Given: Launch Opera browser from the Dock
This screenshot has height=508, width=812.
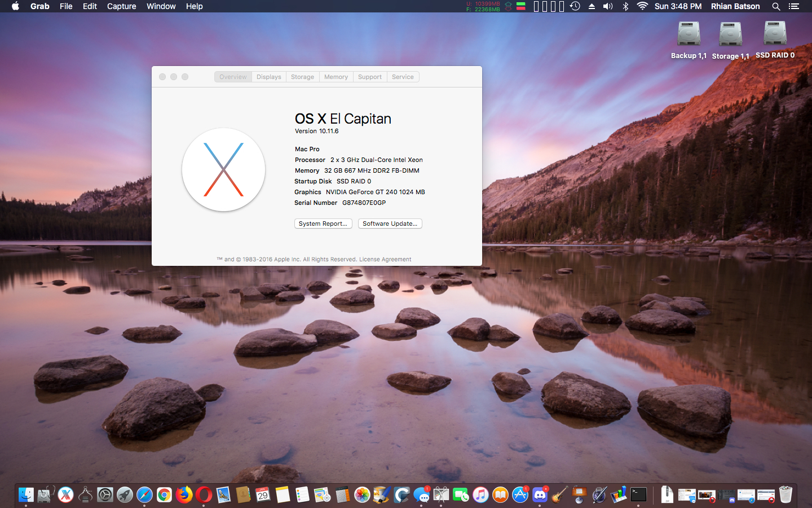Looking at the screenshot, I should [204, 495].
